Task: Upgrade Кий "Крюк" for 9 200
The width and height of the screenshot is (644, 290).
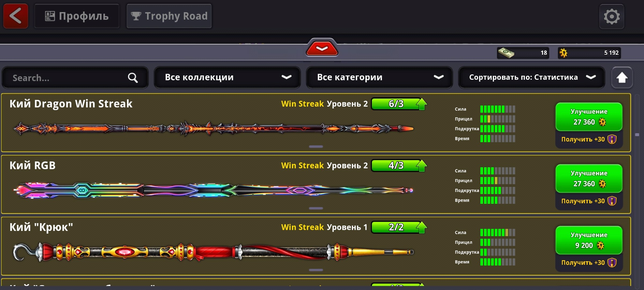Action: click(589, 240)
